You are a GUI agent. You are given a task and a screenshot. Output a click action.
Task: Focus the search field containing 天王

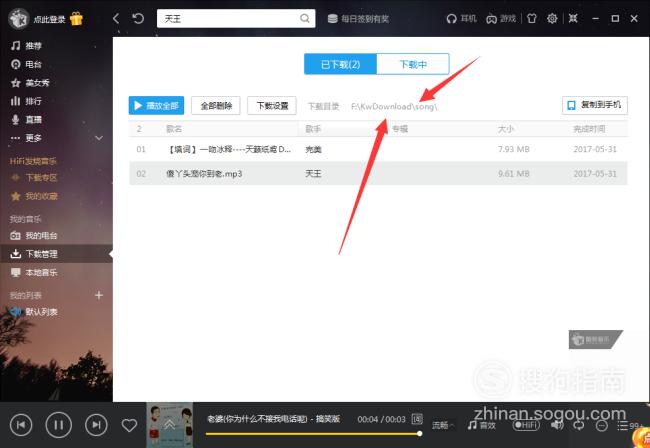tap(236, 19)
